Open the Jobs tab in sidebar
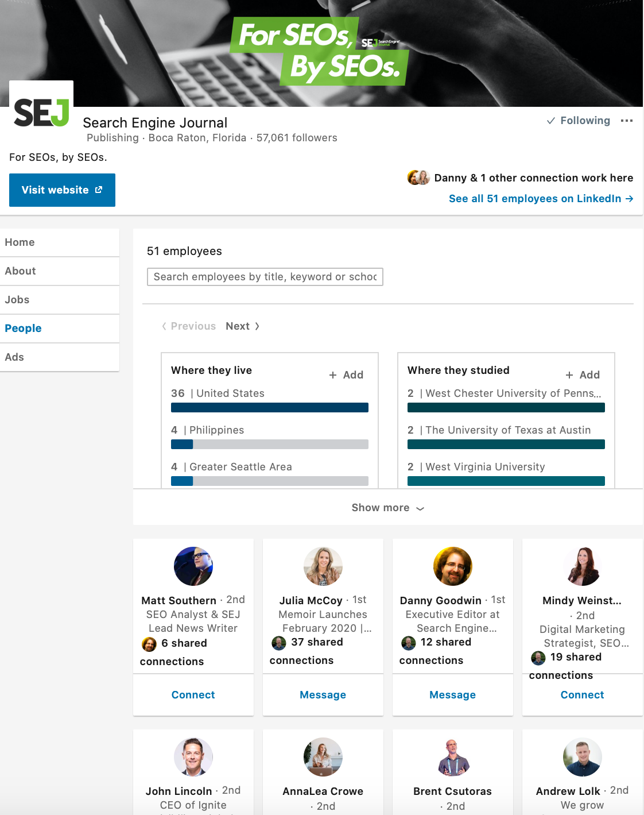The height and width of the screenshot is (815, 644). click(x=17, y=300)
